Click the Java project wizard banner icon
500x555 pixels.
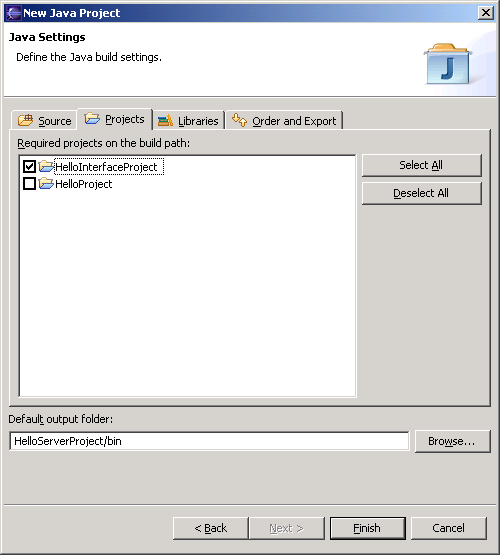tap(448, 64)
